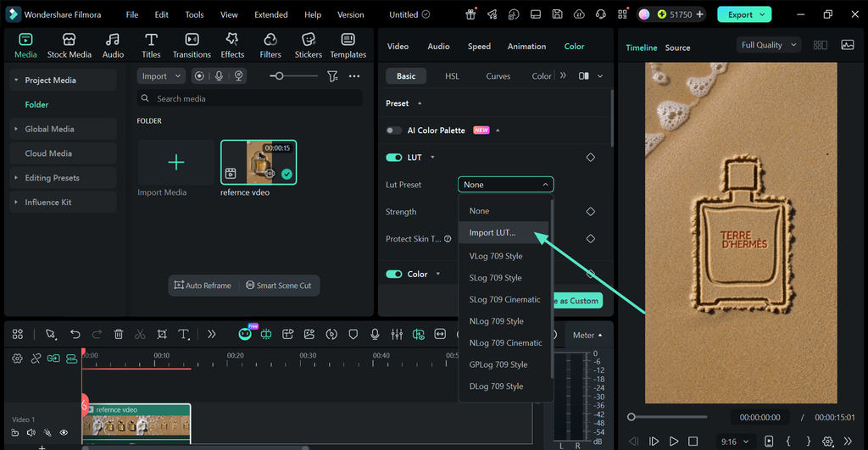
Task: Open the Full Quality dropdown
Action: tap(768, 45)
